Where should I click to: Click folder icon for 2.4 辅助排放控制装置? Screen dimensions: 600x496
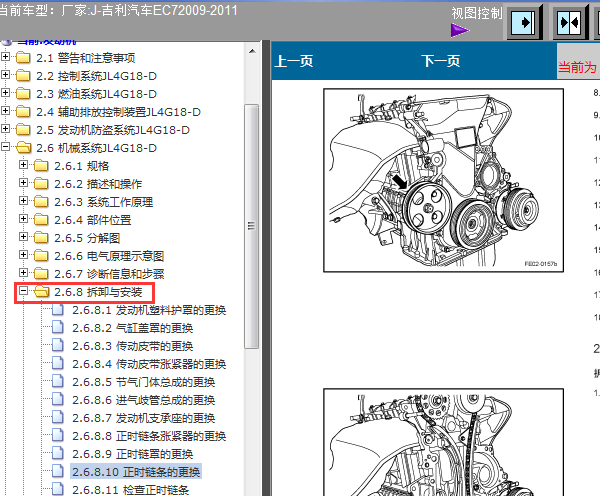click(x=23, y=112)
